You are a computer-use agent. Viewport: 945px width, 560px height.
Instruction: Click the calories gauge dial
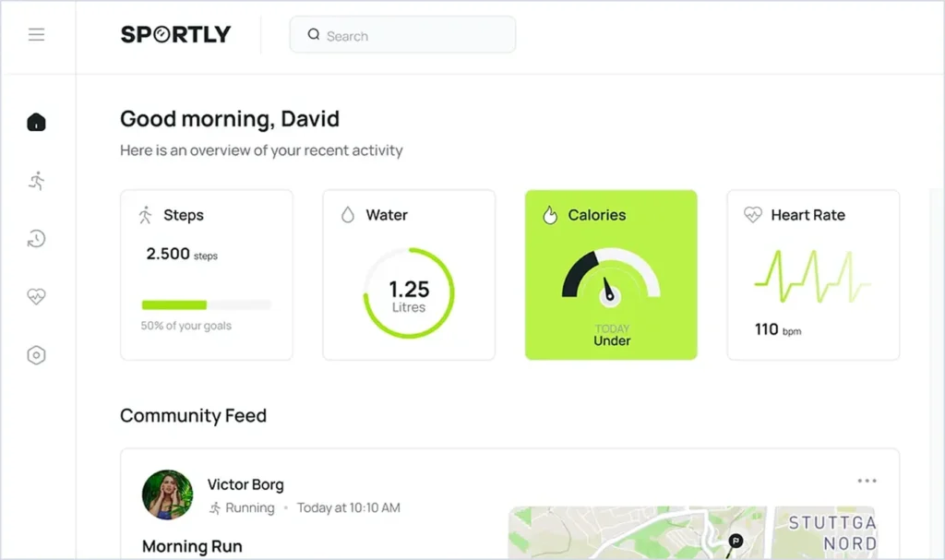click(610, 278)
